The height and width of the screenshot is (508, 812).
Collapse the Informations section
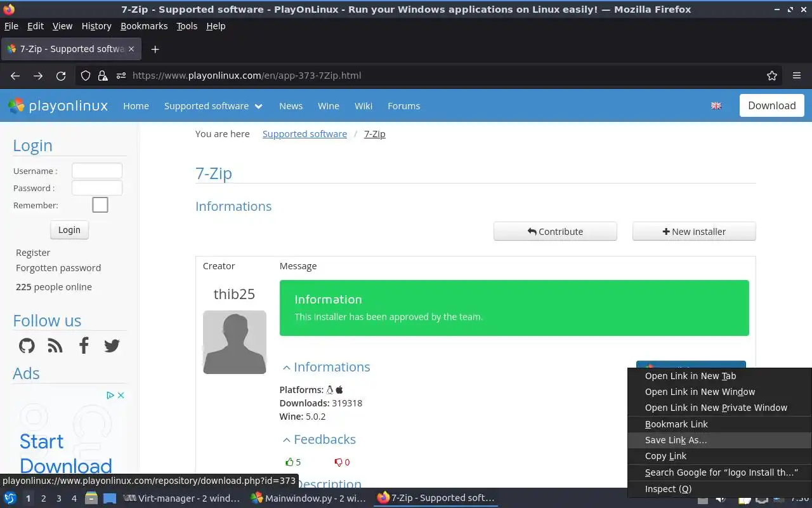(326, 367)
